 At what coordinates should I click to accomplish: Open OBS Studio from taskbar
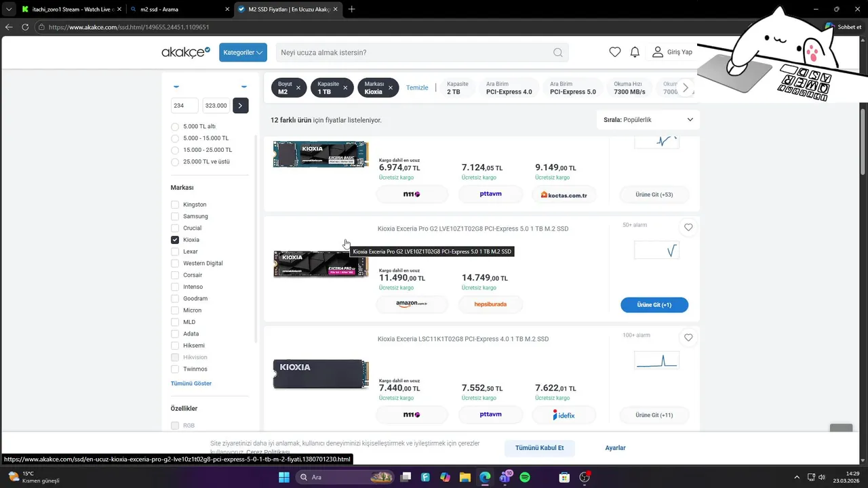[585, 477]
